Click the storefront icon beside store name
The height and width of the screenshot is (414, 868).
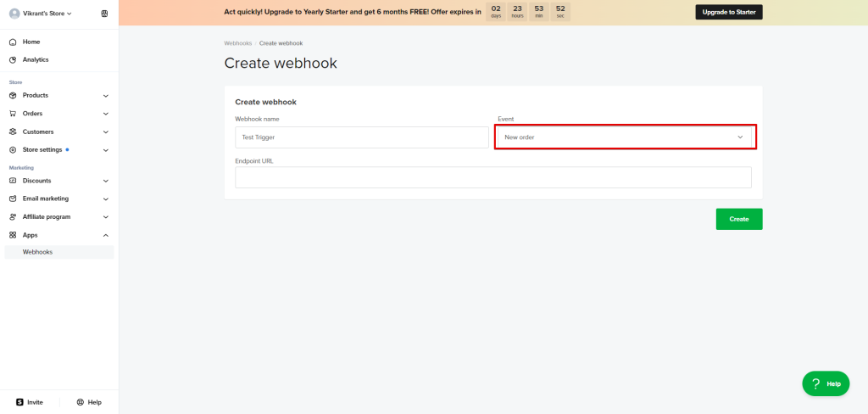[104, 14]
